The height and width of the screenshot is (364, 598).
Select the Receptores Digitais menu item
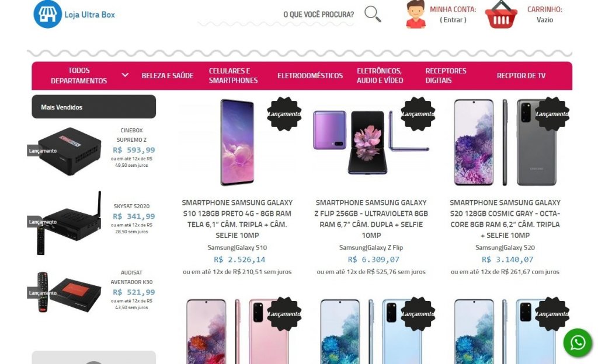[446, 75]
